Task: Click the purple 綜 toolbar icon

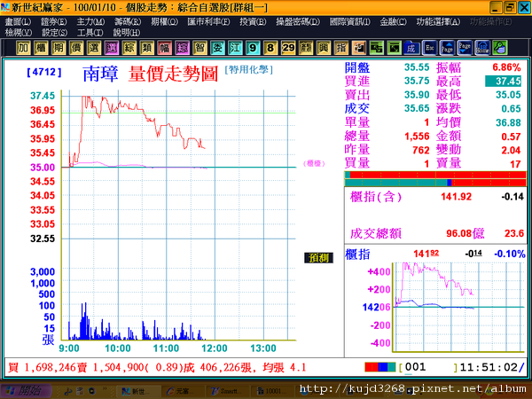Action: (x=182, y=48)
